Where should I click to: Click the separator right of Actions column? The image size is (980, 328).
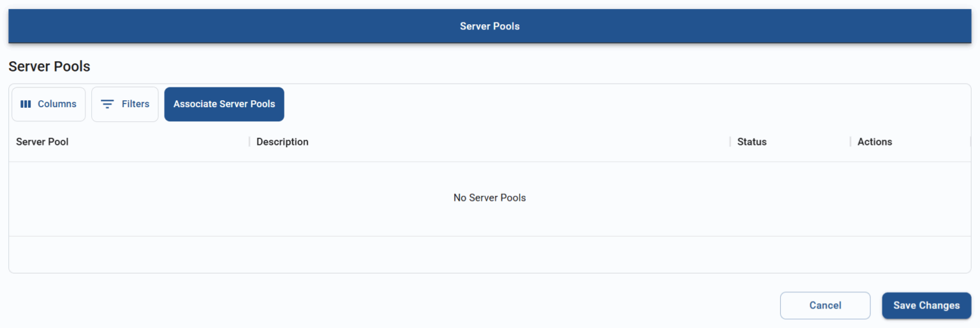(x=970, y=142)
